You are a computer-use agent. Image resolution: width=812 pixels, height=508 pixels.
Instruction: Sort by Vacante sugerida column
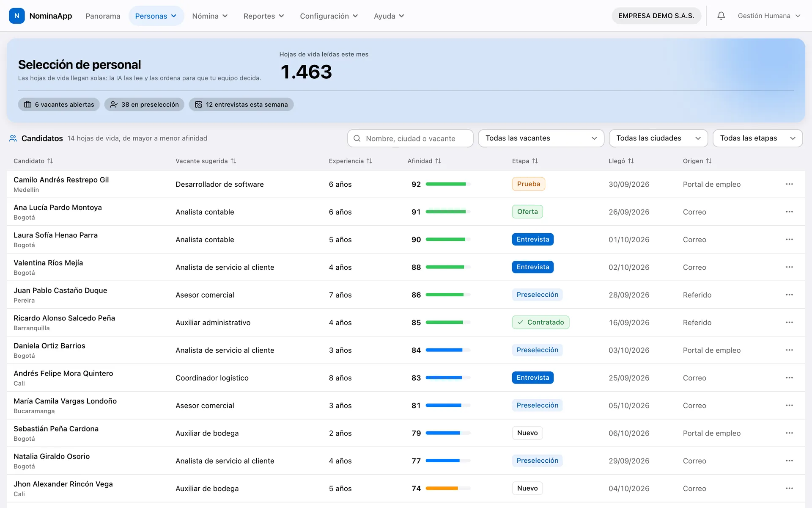pyautogui.click(x=206, y=161)
